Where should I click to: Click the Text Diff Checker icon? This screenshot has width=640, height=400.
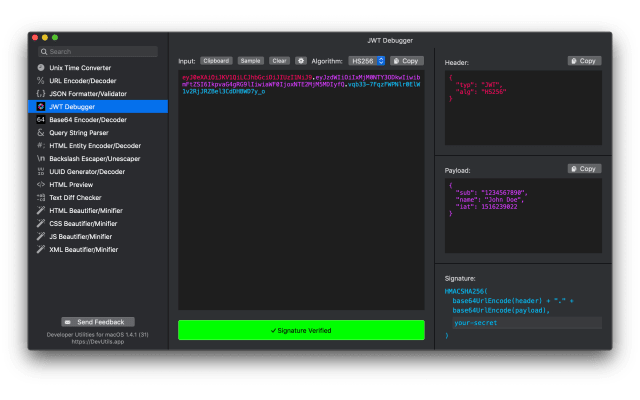(41, 198)
